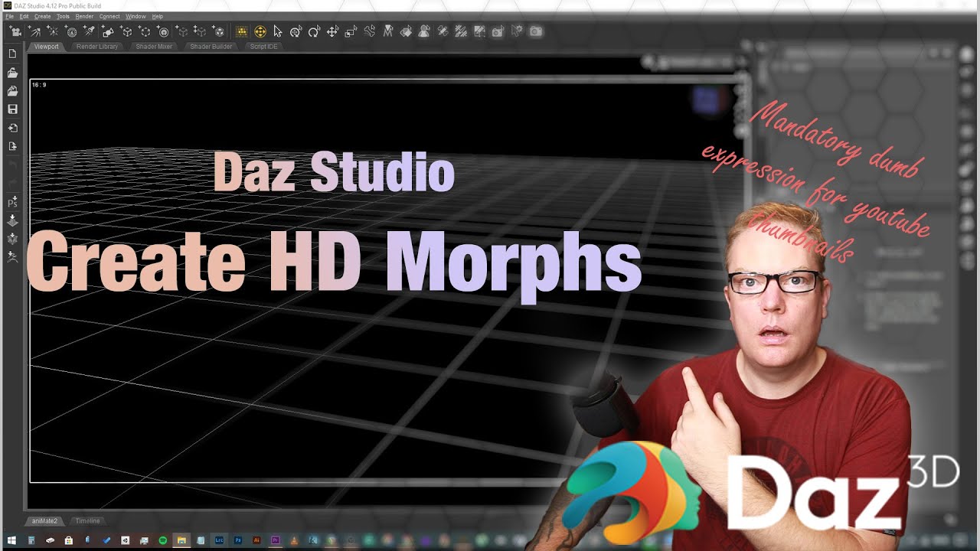The image size is (980, 551).
Task: Select the Node Selection arrow tool
Action: (x=277, y=31)
